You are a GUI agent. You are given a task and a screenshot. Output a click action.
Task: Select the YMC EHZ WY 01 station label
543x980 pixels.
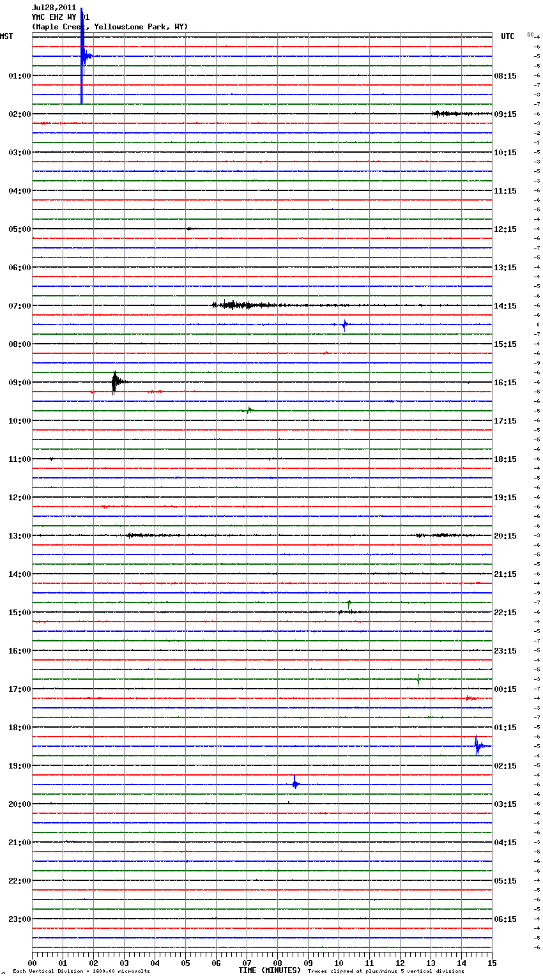click(x=61, y=17)
